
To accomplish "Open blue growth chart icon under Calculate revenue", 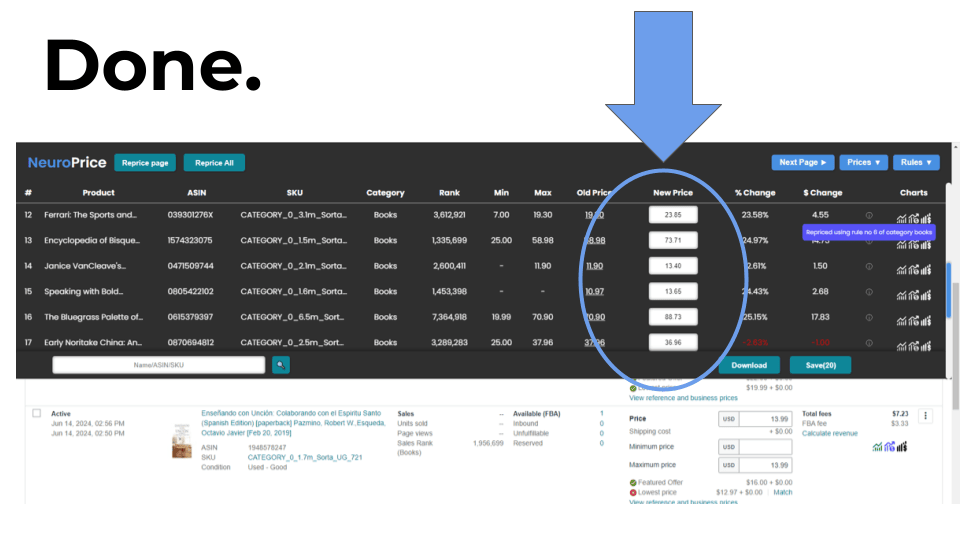I will 890,446.
